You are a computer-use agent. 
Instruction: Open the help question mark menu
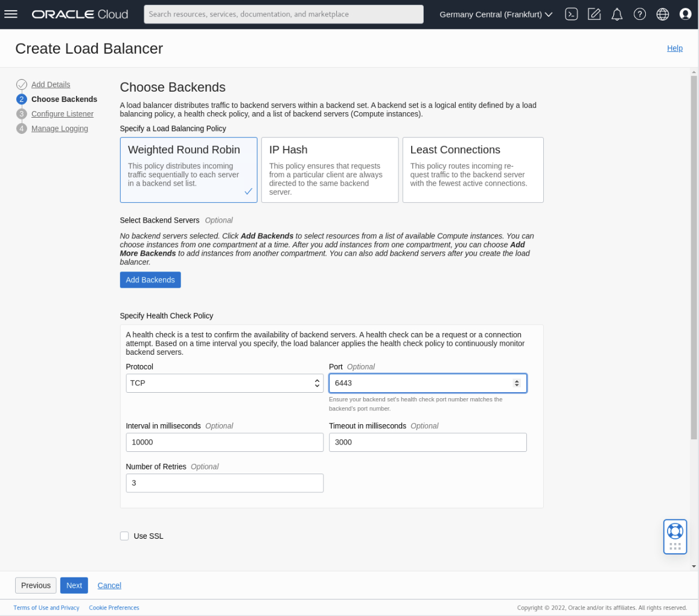[639, 14]
